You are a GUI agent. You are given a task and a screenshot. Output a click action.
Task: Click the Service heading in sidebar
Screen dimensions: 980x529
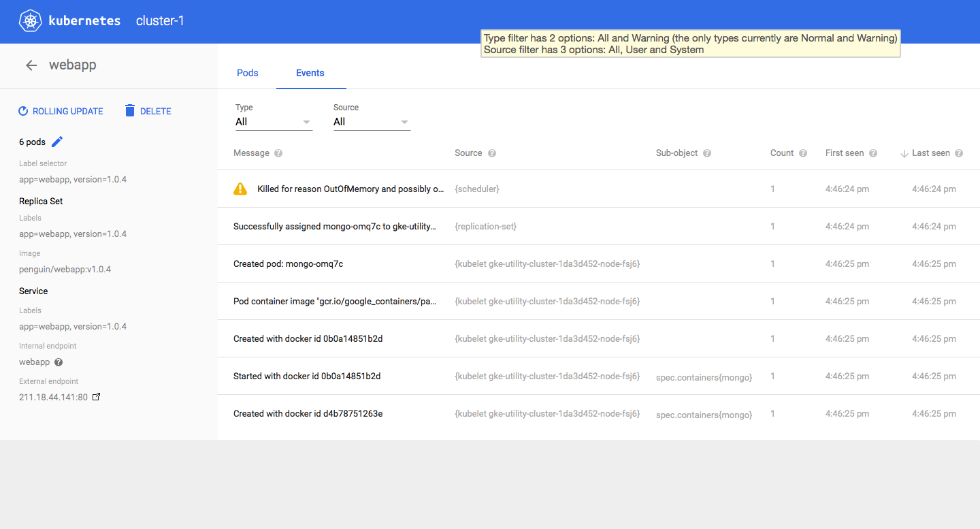coord(33,291)
